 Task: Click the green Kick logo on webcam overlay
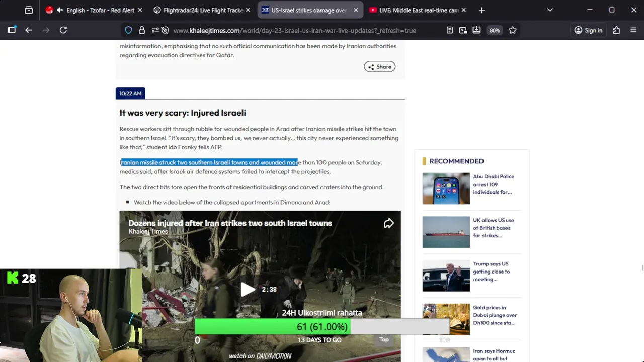pos(13,278)
